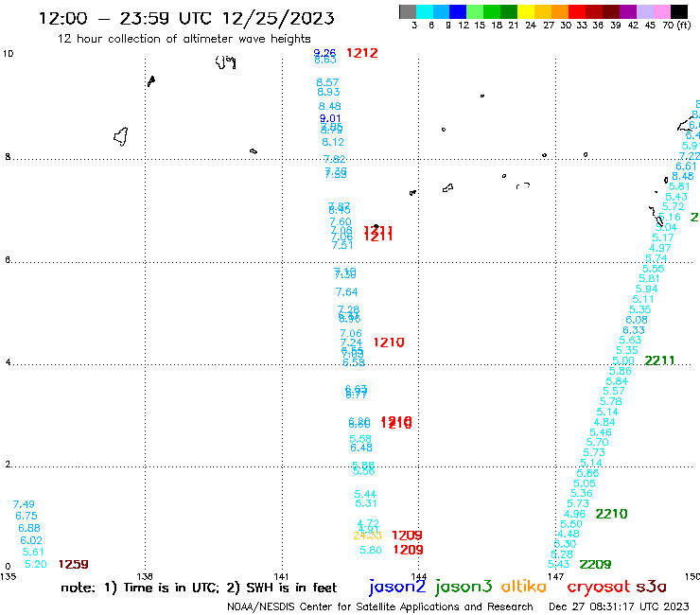Click the wave height value 5.94
Screen dimensions: 700x615
click(646, 289)
